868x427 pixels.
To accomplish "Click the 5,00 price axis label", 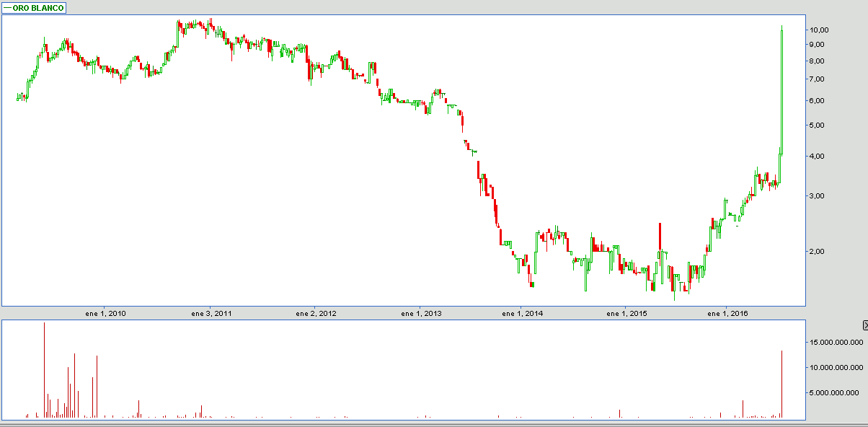I will click(817, 126).
